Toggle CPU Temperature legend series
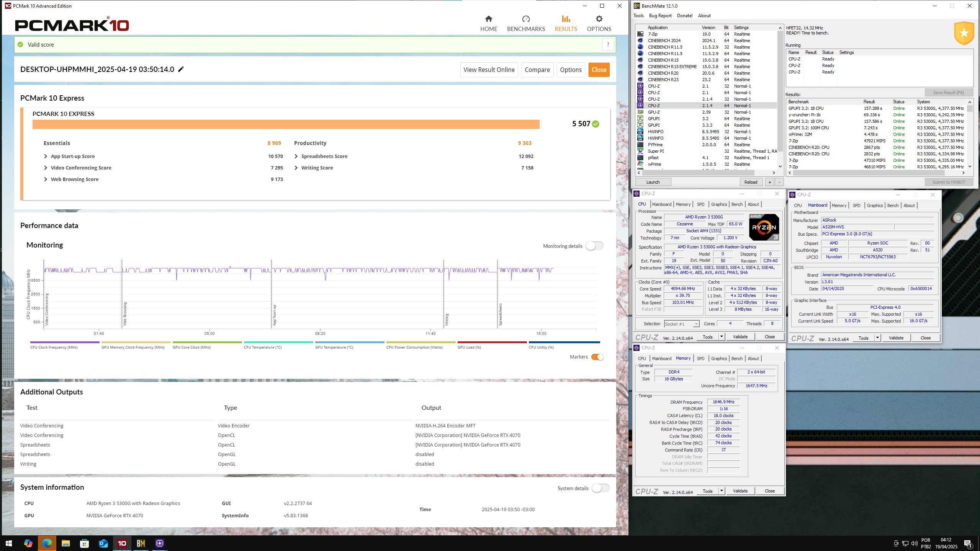This screenshot has width=980, height=551. [278, 345]
